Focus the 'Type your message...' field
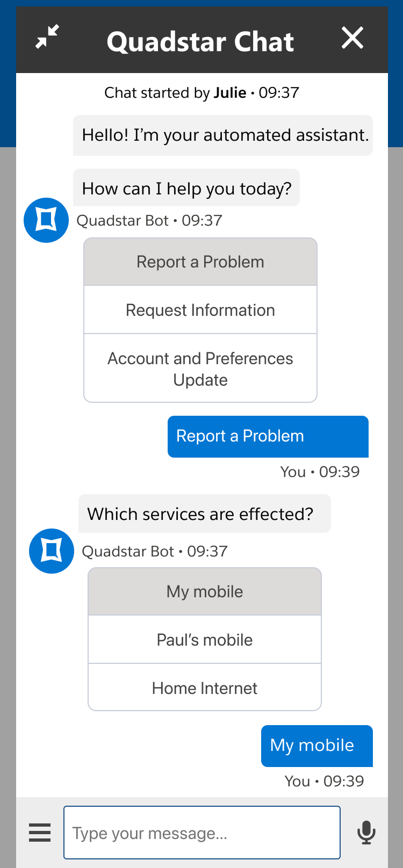Viewport: 403px width, 868px height. pos(201,833)
